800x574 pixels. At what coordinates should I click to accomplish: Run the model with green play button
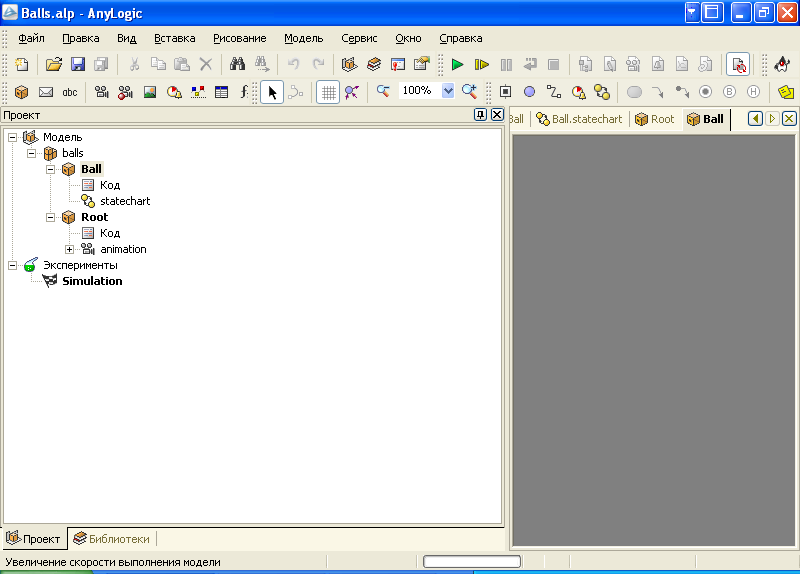457,64
